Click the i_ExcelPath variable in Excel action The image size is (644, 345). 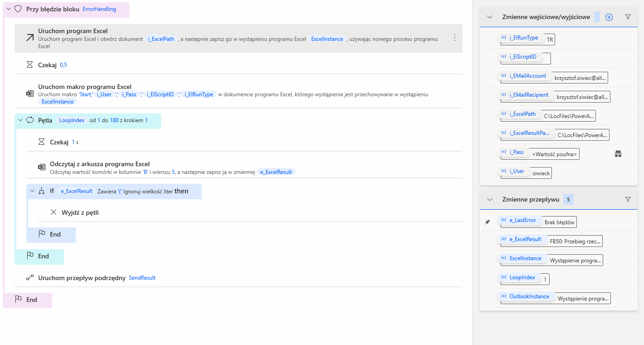pyautogui.click(x=161, y=39)
